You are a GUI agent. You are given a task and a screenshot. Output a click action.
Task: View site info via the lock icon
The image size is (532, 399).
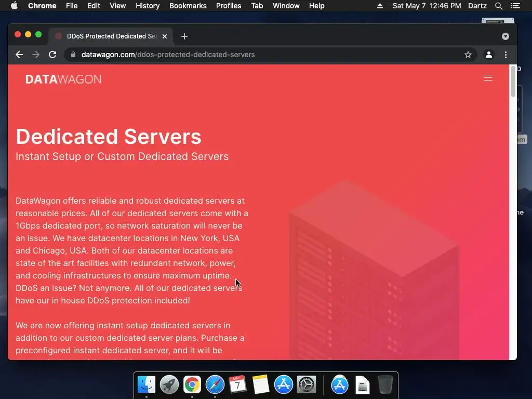[x=73, y=55]
